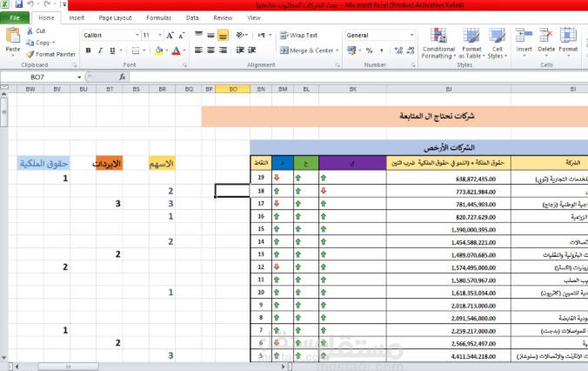Screen dimensions: 588x371
Task: Click the horizontal scrollbar thumb
Action: (68, 367)
